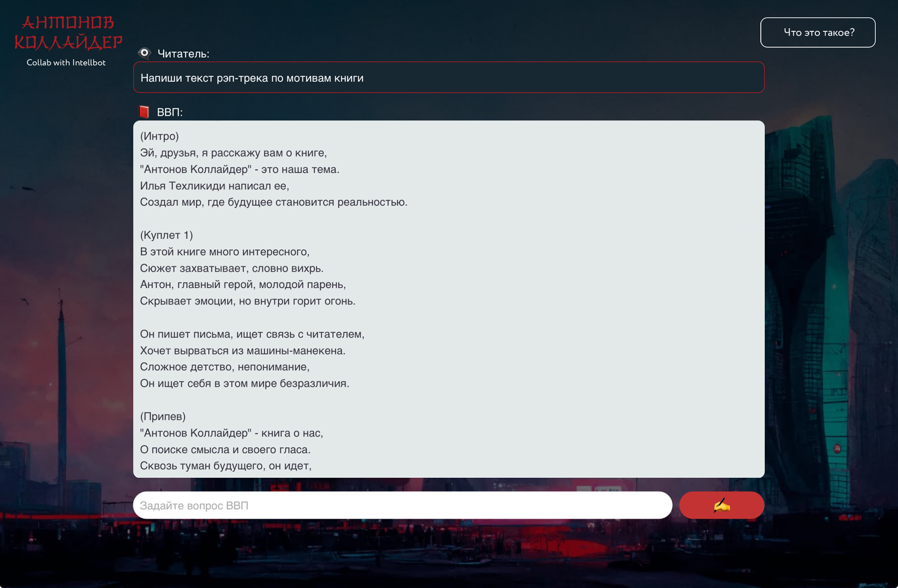Click the "Читатель:" label

click(x=183, y=54)
